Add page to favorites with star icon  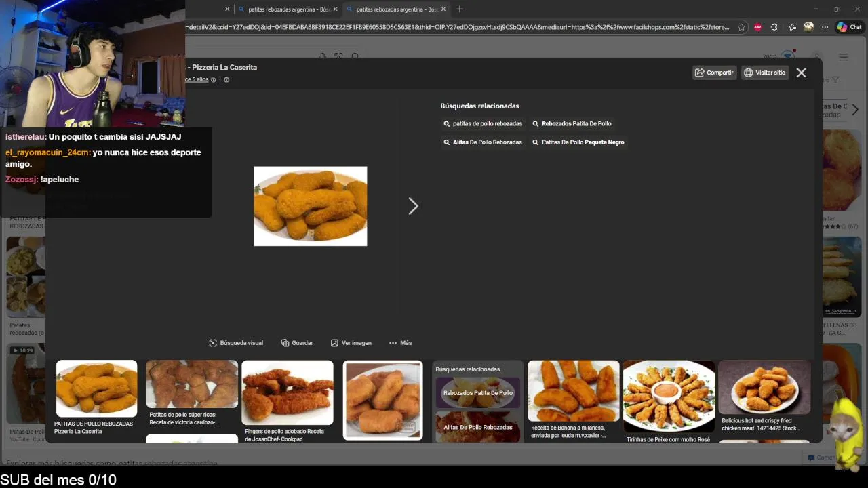(741, 27)
